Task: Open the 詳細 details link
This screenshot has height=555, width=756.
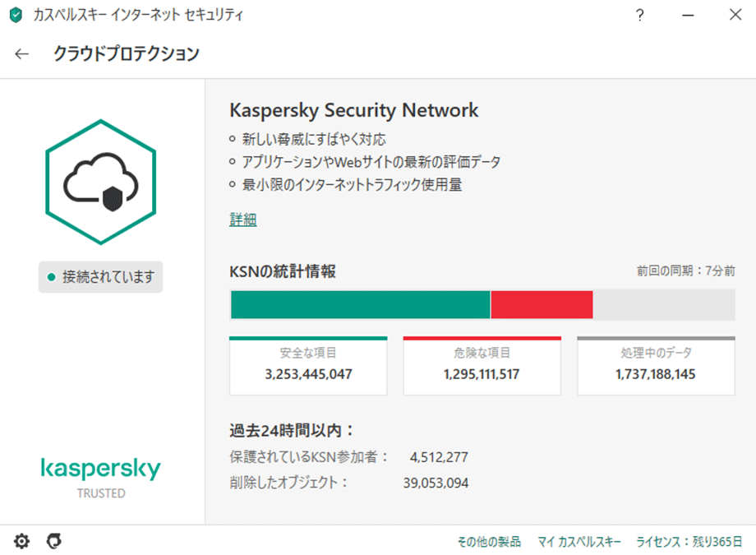Action: pos(243,220)
